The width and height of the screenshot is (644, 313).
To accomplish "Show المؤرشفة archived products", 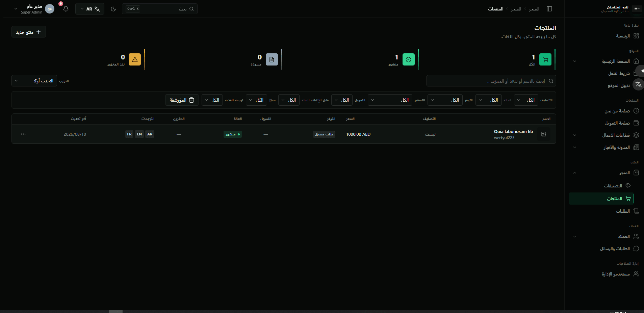I will tap(182, 100).
